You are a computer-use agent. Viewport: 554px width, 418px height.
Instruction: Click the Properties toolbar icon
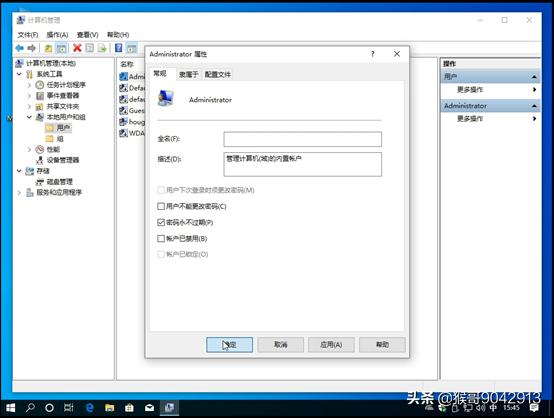coord(90,48)
